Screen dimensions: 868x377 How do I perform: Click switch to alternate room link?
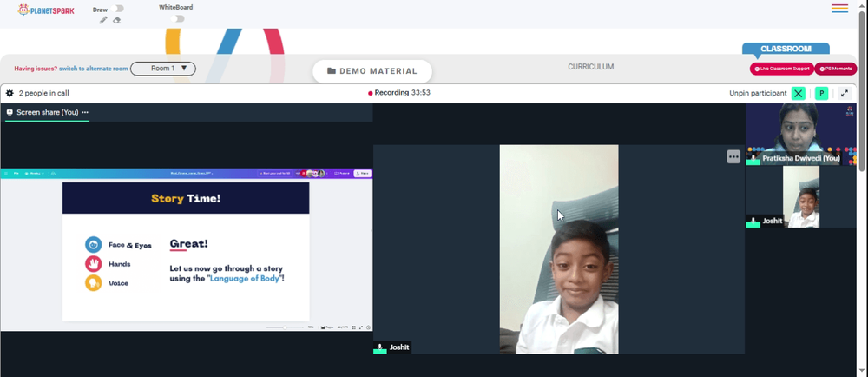coord(94,69)
